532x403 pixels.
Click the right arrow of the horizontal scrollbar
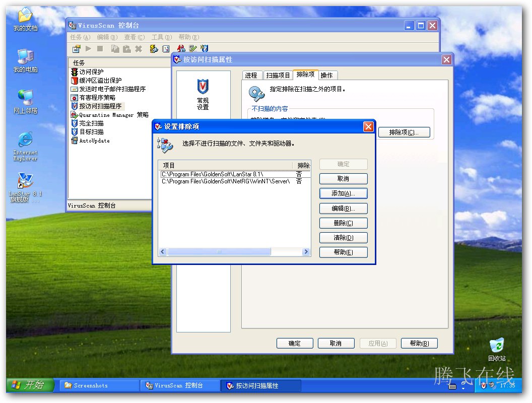tap(306, 252)
